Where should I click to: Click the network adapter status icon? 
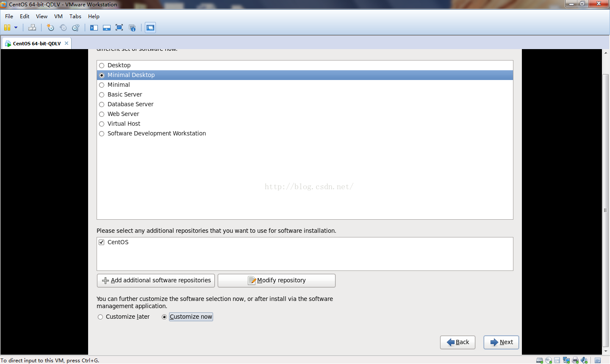click(x=566, y=360)
